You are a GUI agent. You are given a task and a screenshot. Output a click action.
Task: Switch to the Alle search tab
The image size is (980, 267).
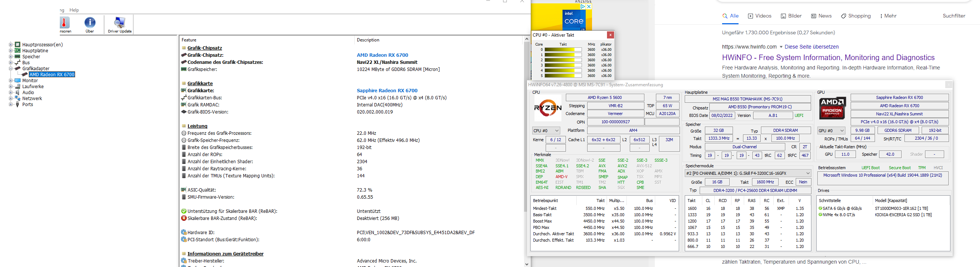click(x=730, y=16)
